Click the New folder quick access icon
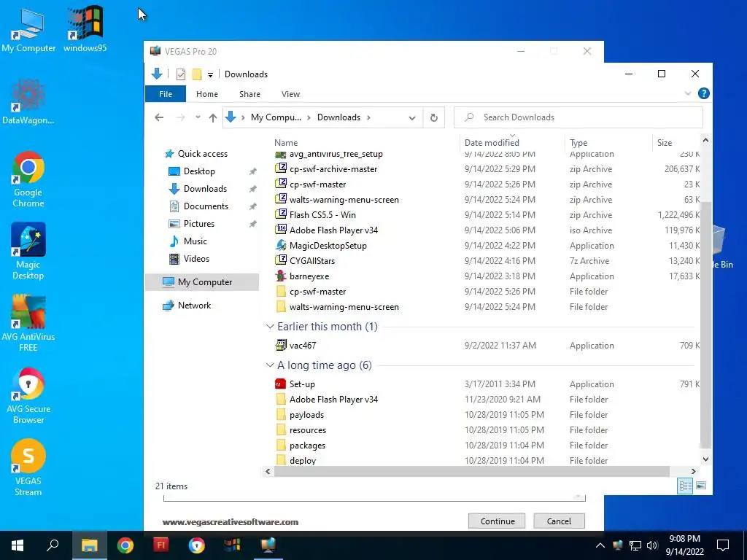 point(197,74)
